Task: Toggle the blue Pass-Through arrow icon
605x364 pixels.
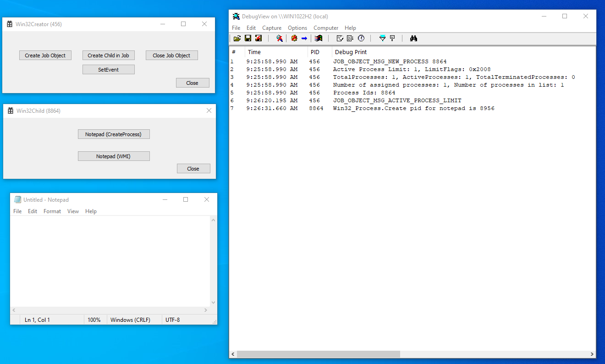Action: (x=304, y=39)
